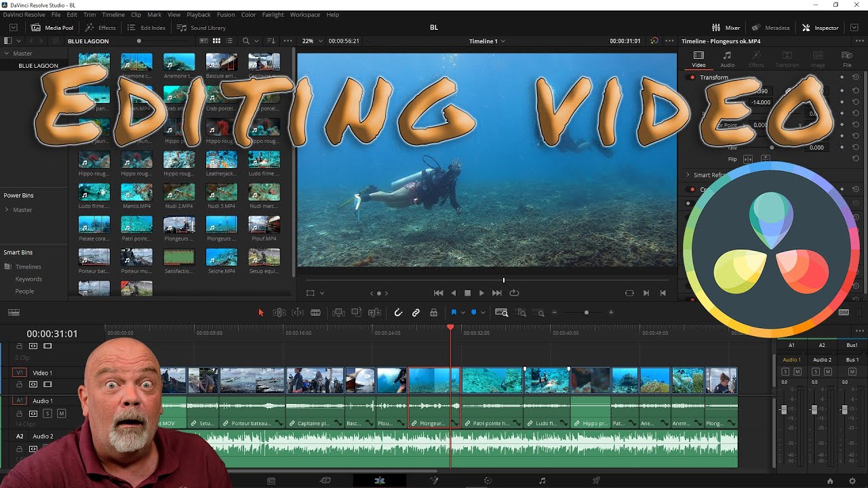Image resolution: width=868 pixels, height=488 pixels.
Task: Open the viewer zoom 22% dropdown
Action: coord(311,41)
